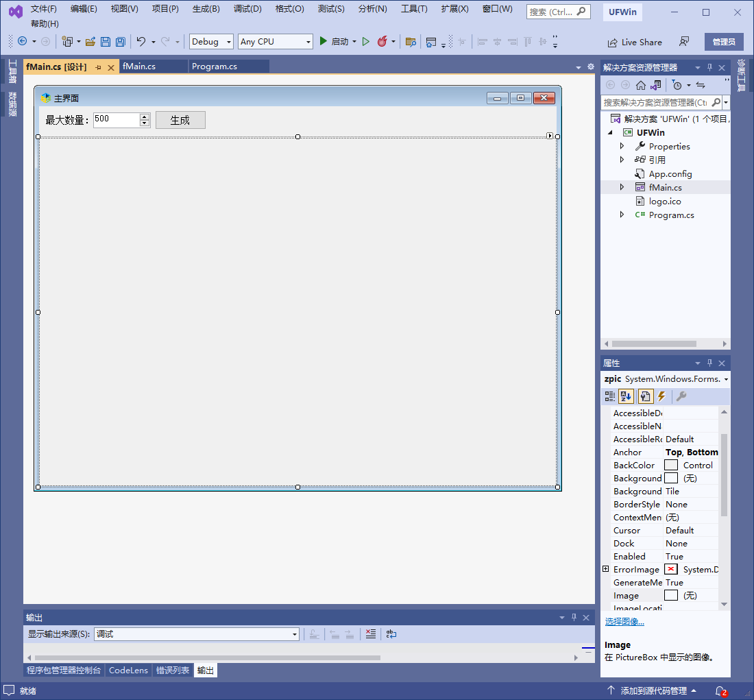The image size is (754, 700).
Task: Open the 扩展(X) extensions menu
Action: (454, 9)
